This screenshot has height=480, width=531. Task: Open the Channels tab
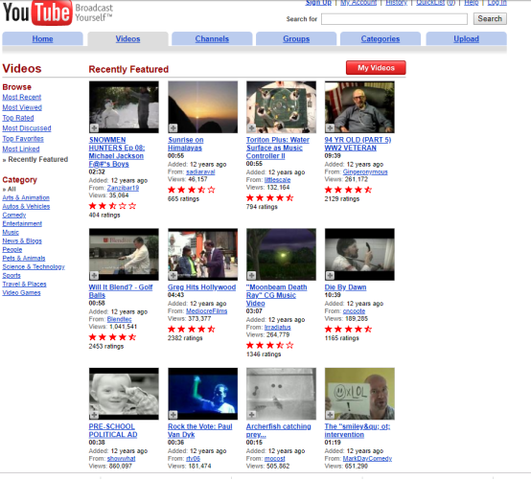click(x=212, y=39)
